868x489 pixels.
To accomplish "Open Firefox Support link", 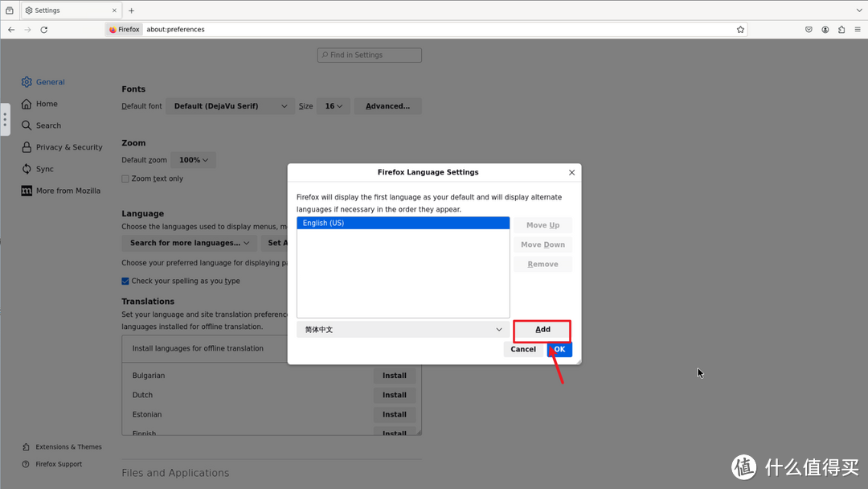I will point(52,464).
